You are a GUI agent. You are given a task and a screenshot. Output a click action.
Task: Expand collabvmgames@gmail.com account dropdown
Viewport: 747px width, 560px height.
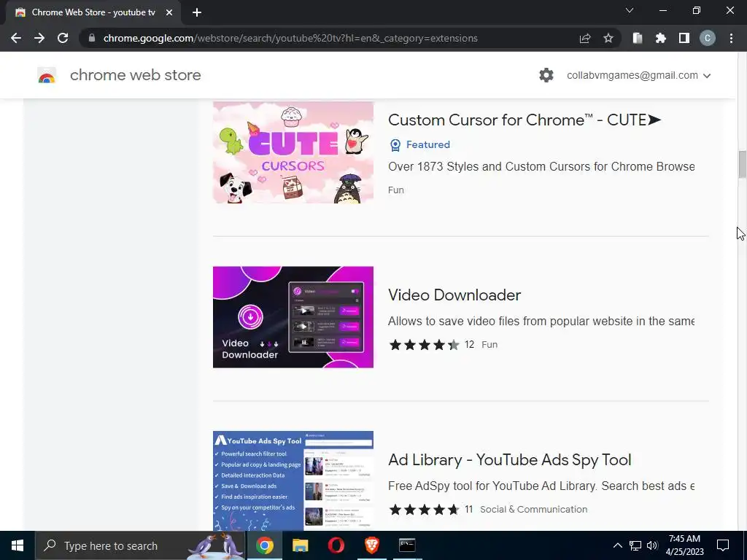[x=638, y=75]
